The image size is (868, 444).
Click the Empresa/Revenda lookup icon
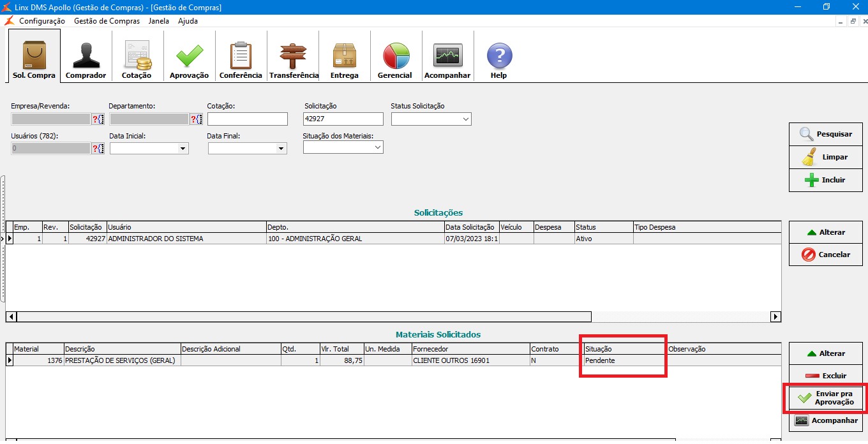[98, 119]
